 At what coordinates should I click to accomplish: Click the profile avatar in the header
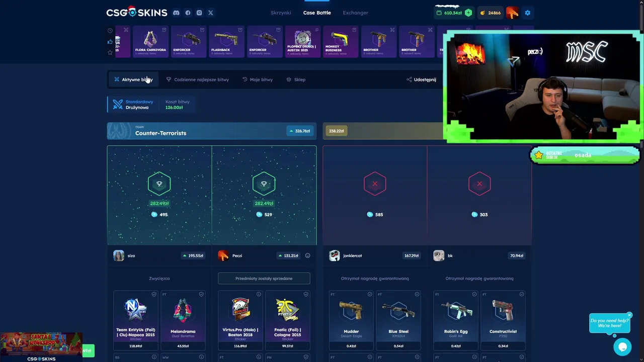512,13
